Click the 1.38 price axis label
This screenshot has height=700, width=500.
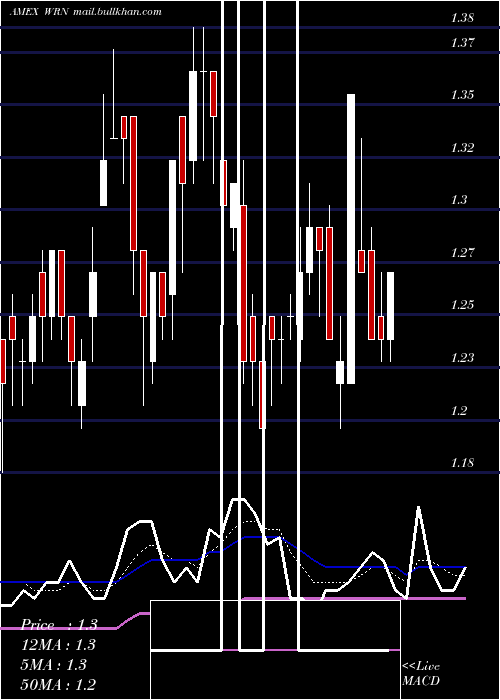coord(462,18)
